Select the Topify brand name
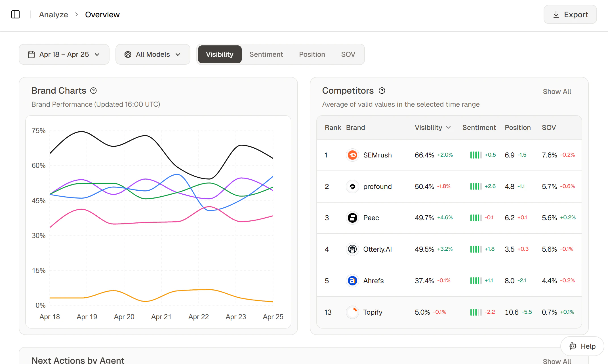608x364 pixels. coord(373,312)
